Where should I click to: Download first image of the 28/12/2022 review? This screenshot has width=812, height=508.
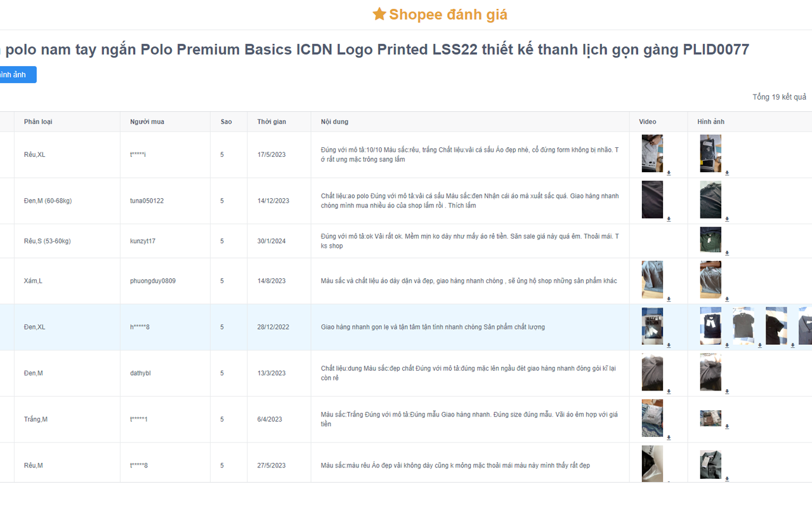[x=727, y=345]
